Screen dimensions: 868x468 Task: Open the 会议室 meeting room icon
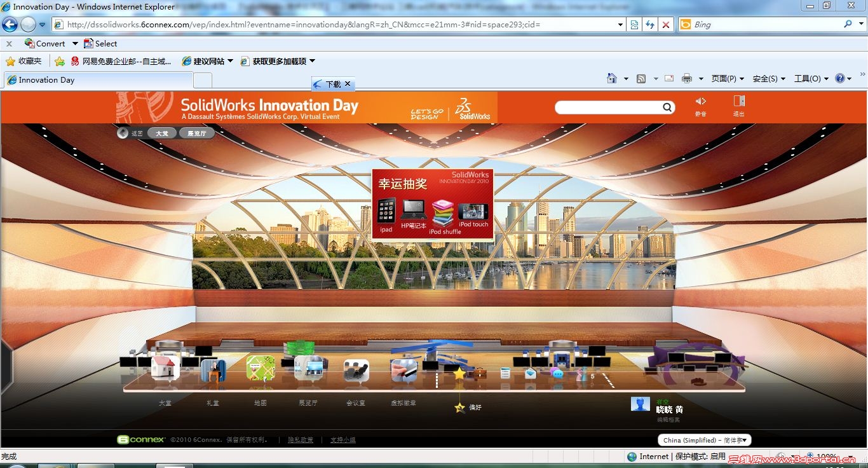click(x=356, y=370)
